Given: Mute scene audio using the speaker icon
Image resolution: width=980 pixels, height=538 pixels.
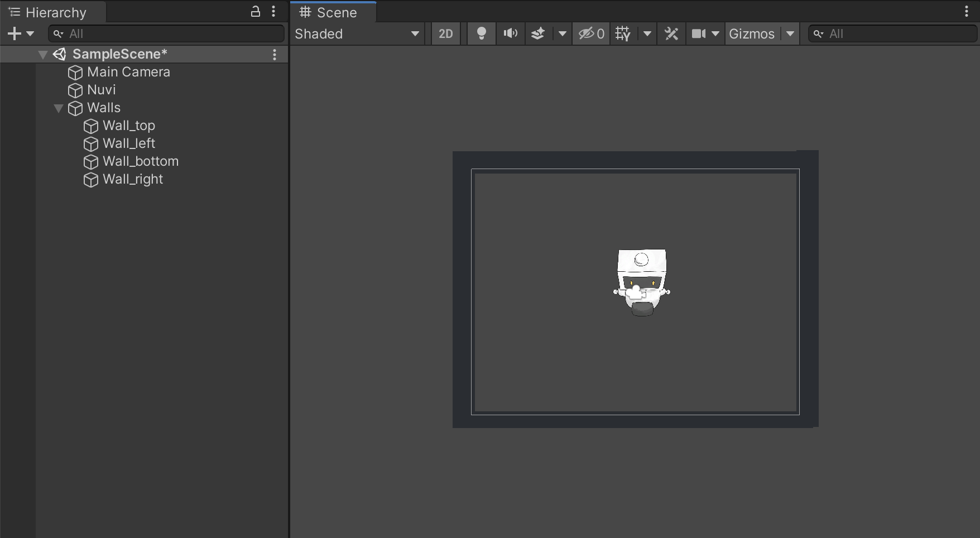Looking at the screenshot, I should (x=510, y=33).
